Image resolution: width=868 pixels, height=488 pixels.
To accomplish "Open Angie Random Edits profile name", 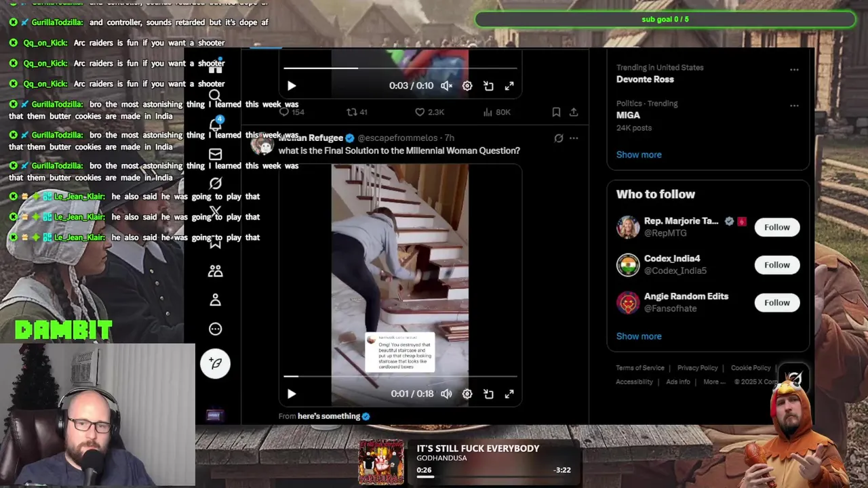I will [x=686, y=296].
